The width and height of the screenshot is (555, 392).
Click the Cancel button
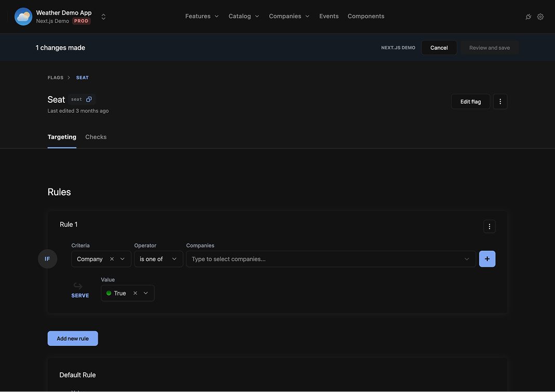click(x=439, y=48)
